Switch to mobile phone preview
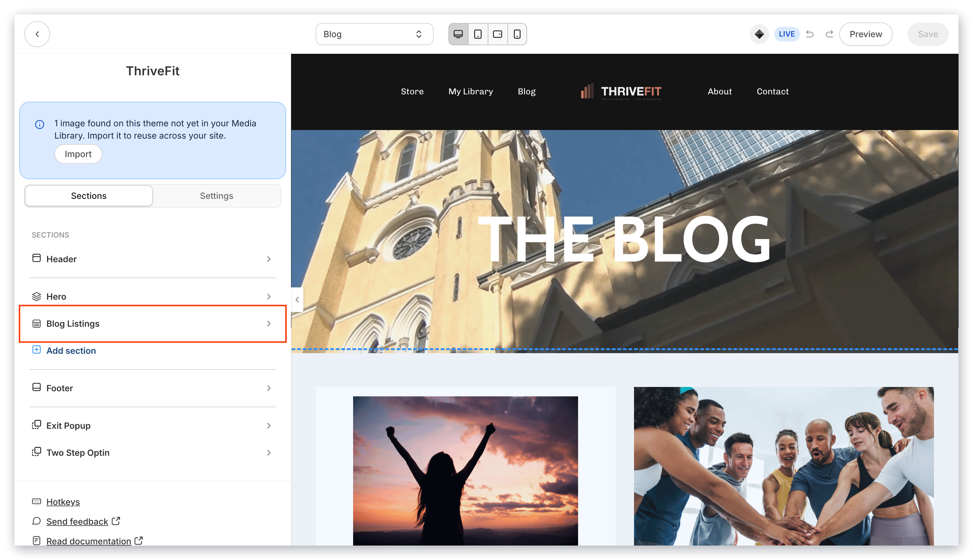Screen dimensions: 973x560 click(x=517, y=34)
